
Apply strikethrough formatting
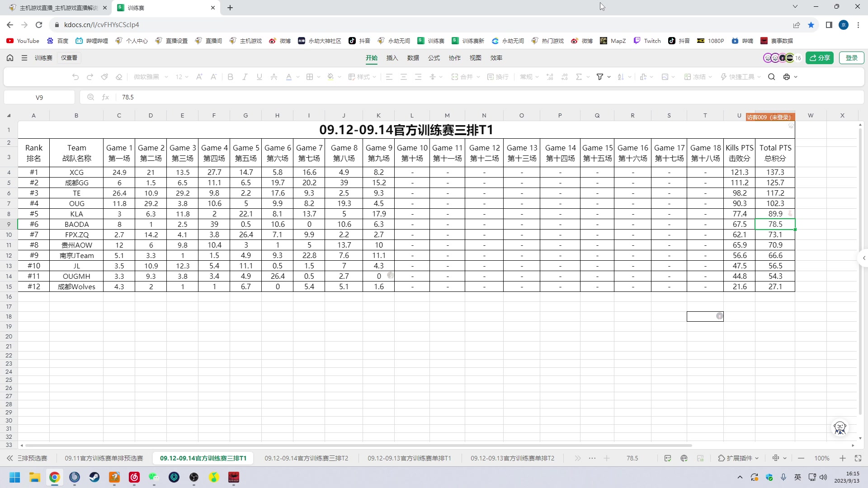(x=274, y=77)
